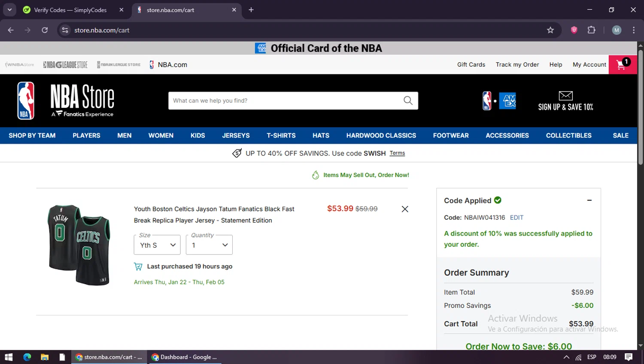644x364 pixels.
Task: Close the store.nba.com/cart tab
Action: (234, 10)
